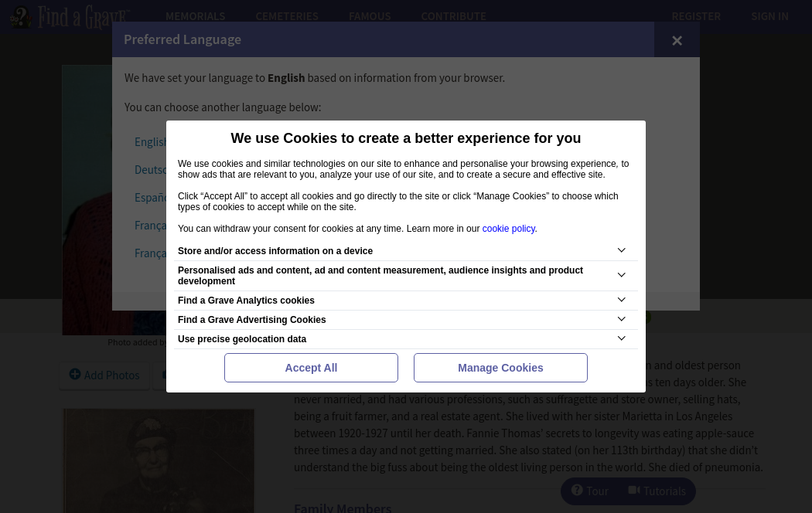Open the Cemeteries menu

287,16
